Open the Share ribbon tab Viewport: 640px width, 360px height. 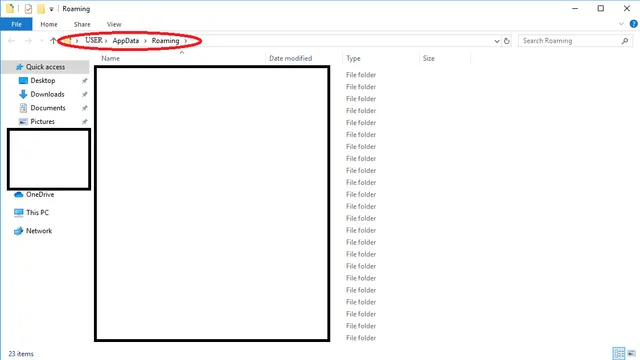click(x=82, y=24)
